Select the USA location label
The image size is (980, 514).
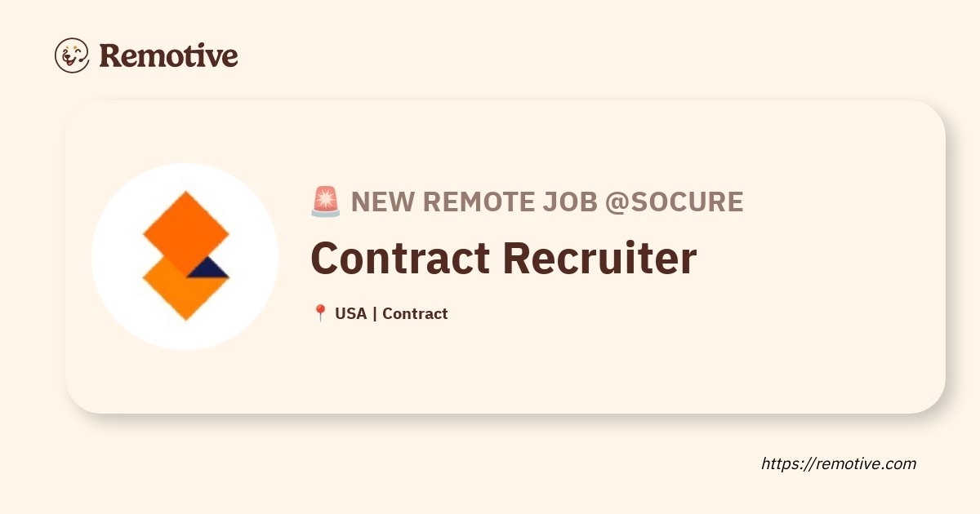(351, 313)
